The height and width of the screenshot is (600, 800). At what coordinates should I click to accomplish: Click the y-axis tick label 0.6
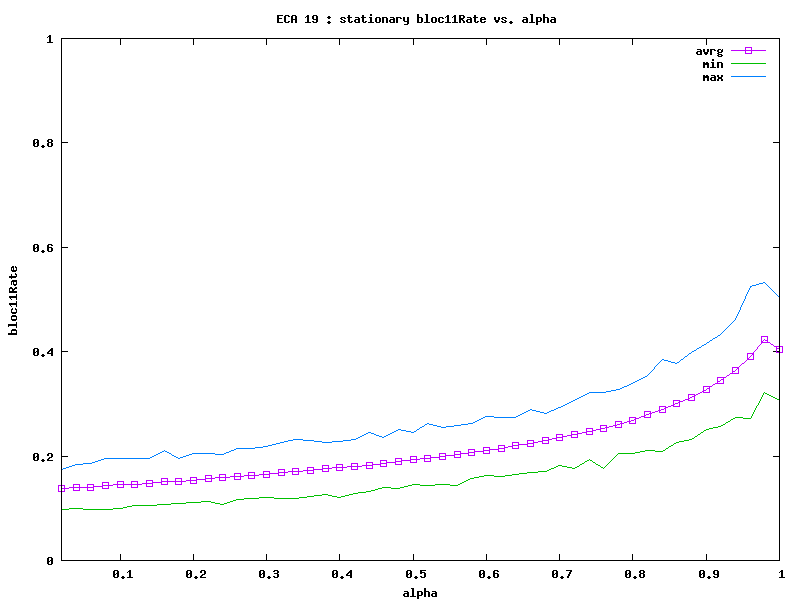(x=42, y=248)
